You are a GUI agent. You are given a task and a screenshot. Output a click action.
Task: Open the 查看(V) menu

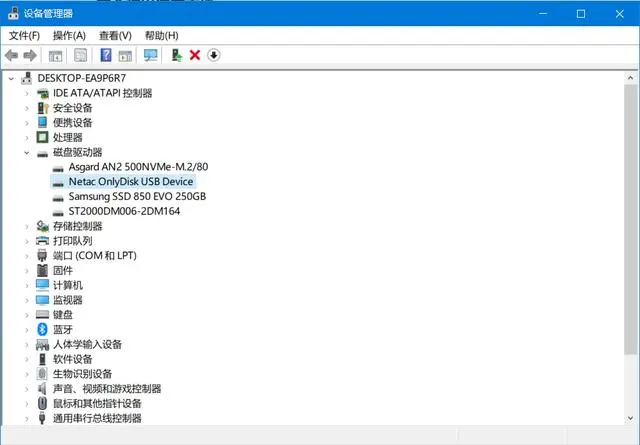(x=116, y=36)
